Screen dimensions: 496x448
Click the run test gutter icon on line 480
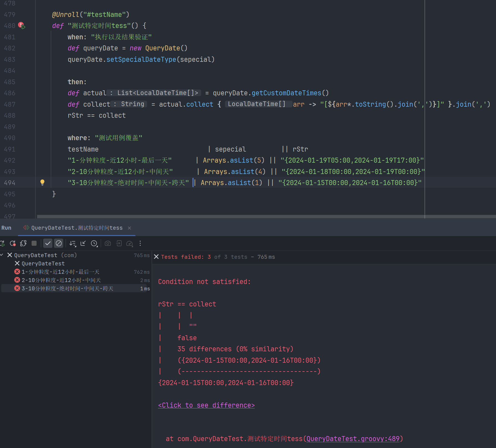pos(22,25)
